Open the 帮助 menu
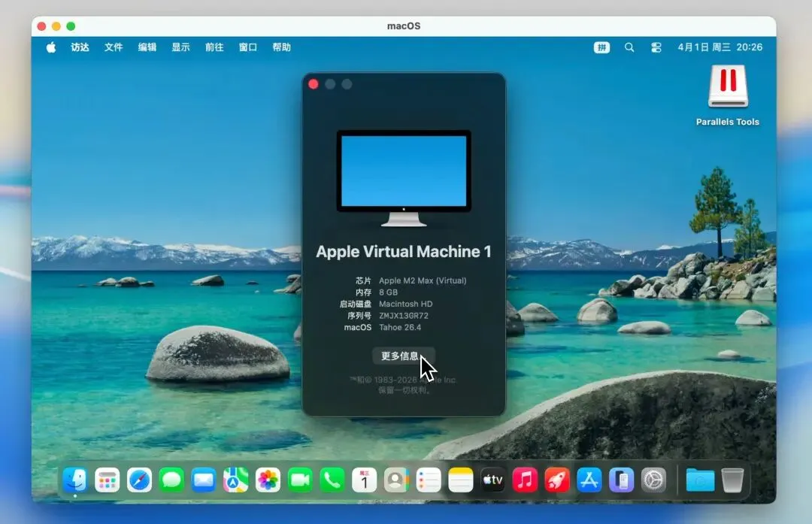Viewport: 812px width, 524px height. [x=282, y=47]
